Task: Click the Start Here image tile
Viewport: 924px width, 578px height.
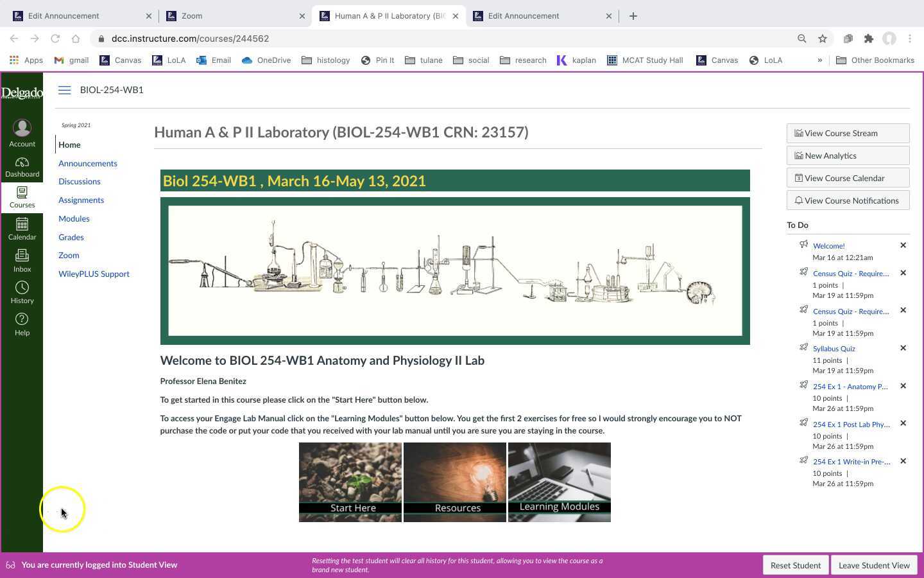Action: (350, 482)
